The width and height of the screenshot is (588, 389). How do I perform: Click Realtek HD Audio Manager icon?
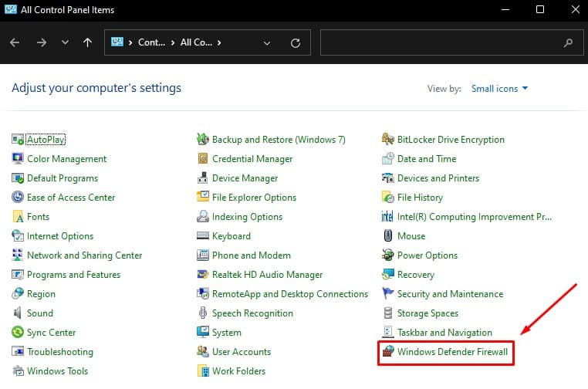203,275
